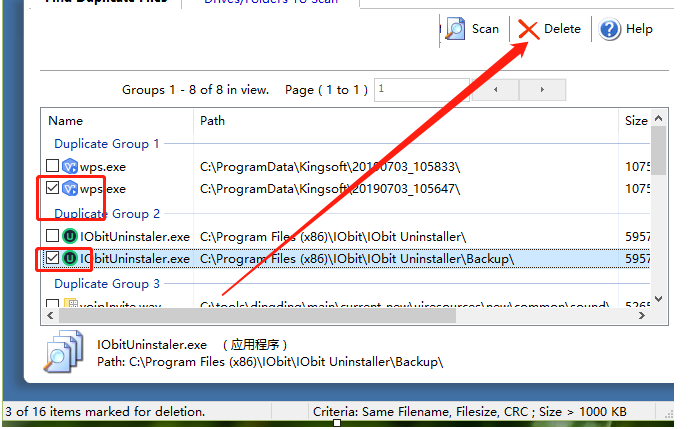The image size is (697, 429).
Task: Click path C:\ProgramData\Kingsoft\20190703_105647\
Action: pyautogui.click(x=330, y=189)
